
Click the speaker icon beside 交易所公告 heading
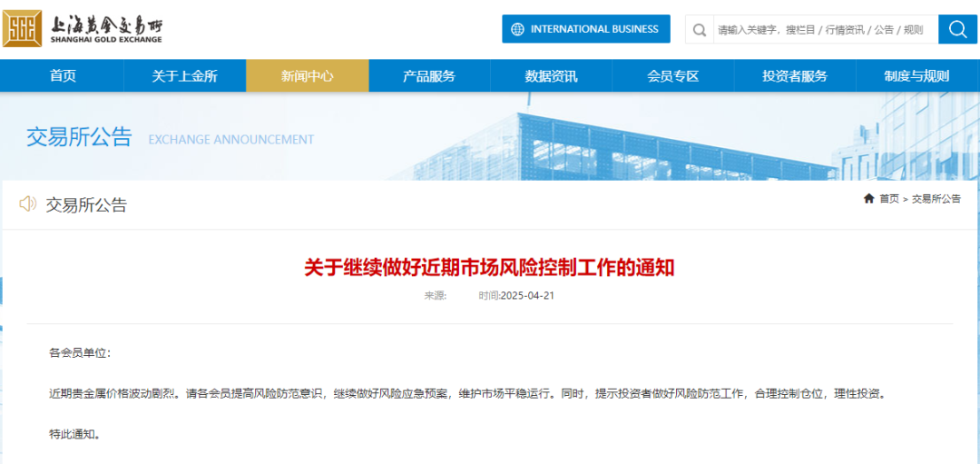click(x=28, y=204)
